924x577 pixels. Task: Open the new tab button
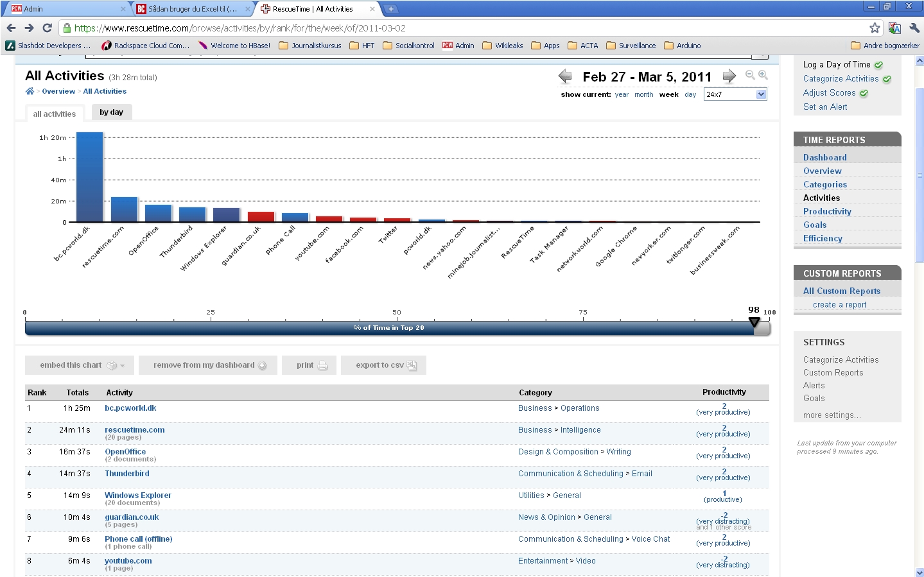390,9
